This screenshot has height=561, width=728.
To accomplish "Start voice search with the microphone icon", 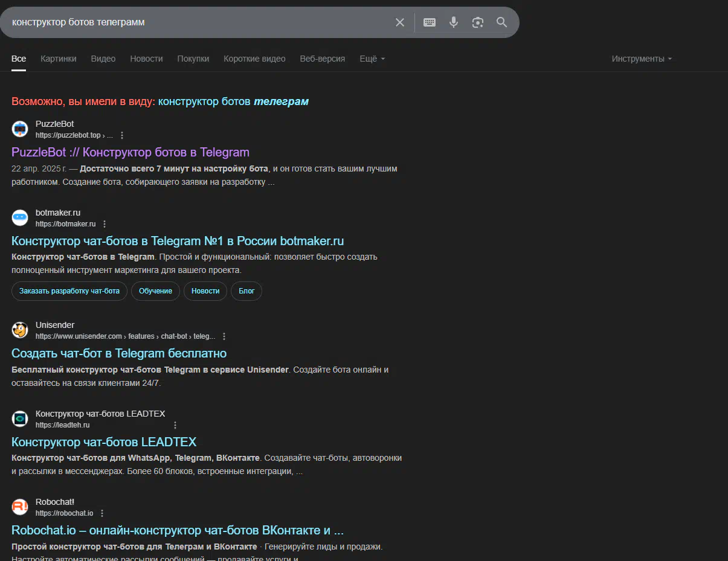I will [454, 22].
